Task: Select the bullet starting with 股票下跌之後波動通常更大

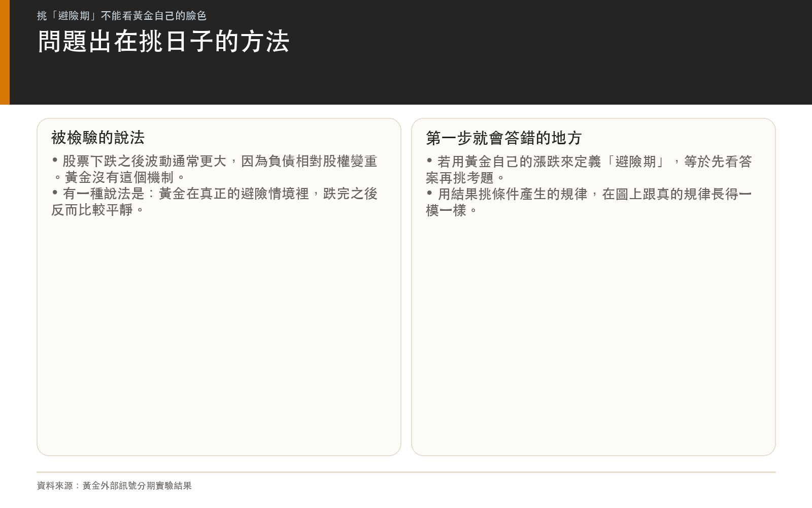Action: coord(214,169)
